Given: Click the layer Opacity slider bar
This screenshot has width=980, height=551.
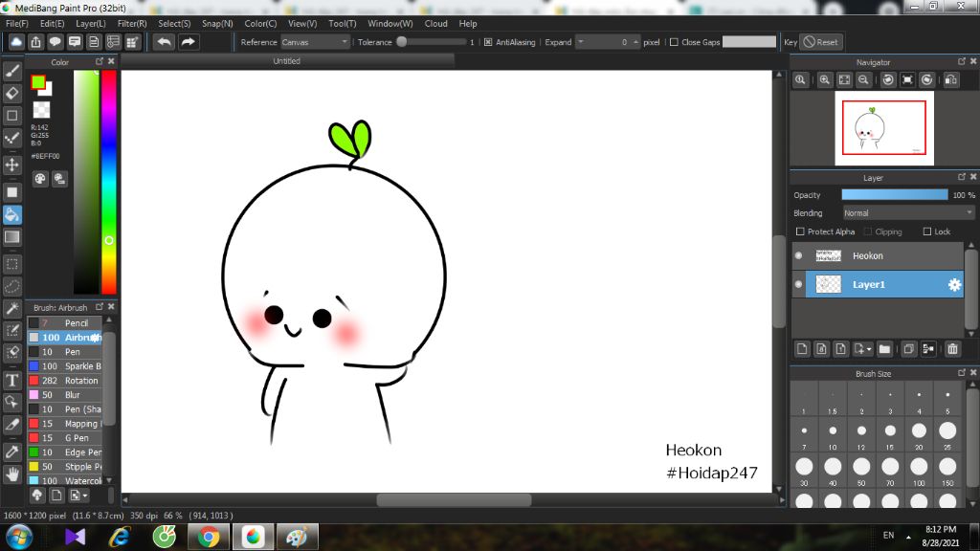Looking at the screenshot, I should [895, 195].
